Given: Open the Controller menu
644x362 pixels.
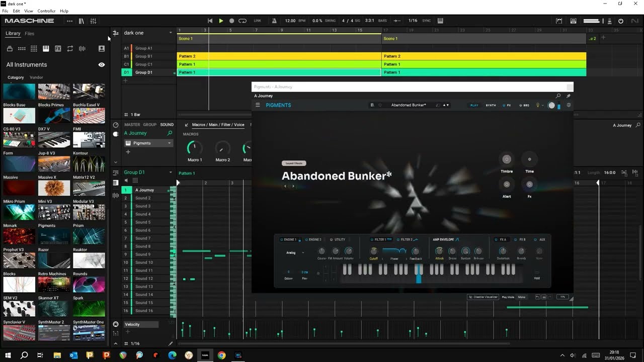Looking at the screenshot, I should (46, 11).
